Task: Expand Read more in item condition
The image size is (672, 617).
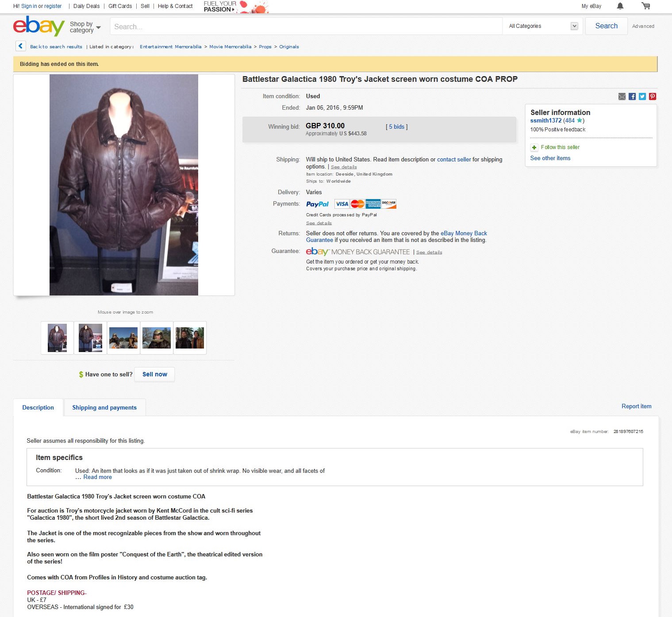Action: coord(97,477)
